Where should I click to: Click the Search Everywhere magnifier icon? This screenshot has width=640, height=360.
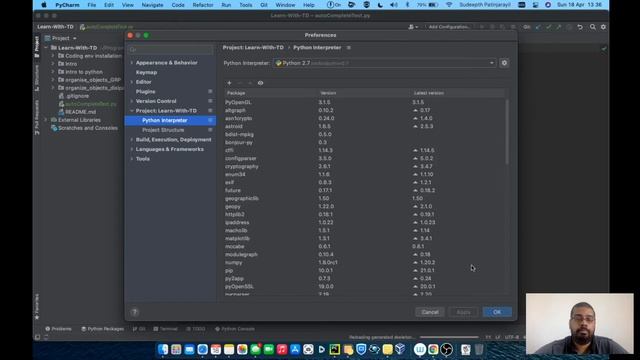click(593, 27)
